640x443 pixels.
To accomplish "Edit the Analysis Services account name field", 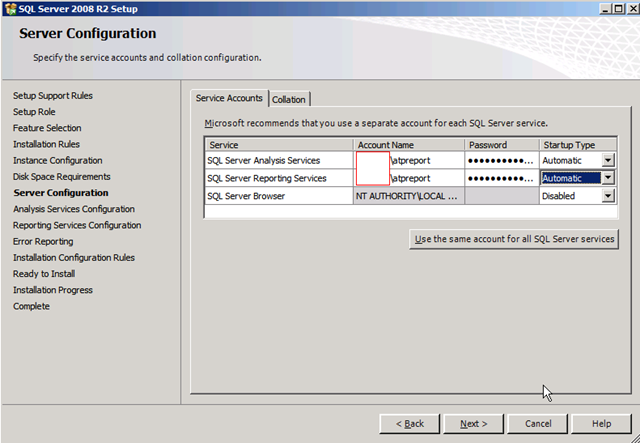I will (410, 161).
